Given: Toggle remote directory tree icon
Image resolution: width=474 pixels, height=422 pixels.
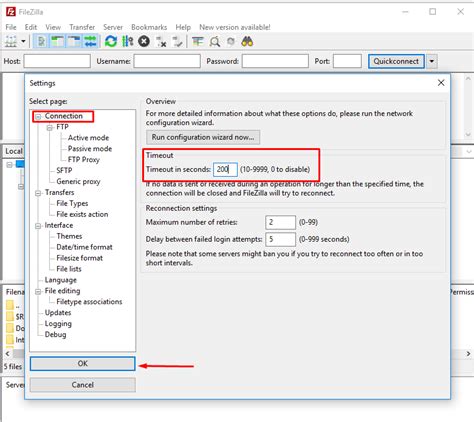Looking at the screenshot, I should tap(74, 42).
